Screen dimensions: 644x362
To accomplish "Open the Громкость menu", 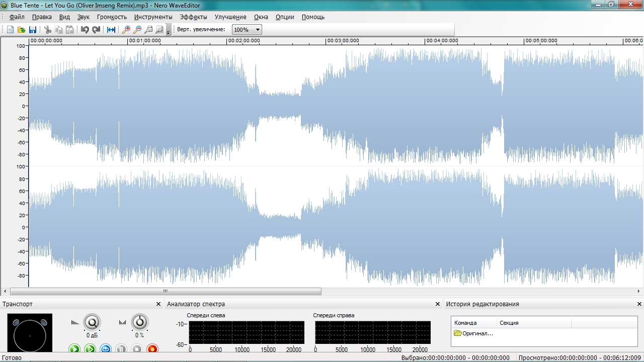I will pyautogui.click(x=112, y=17).
